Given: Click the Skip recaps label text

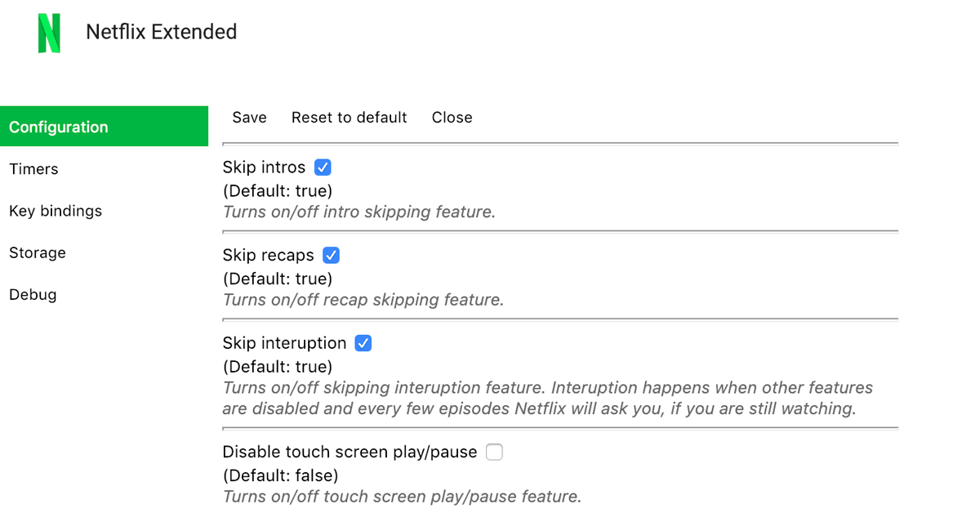Looking at the screenshot, I should click(x=268, y=255).
